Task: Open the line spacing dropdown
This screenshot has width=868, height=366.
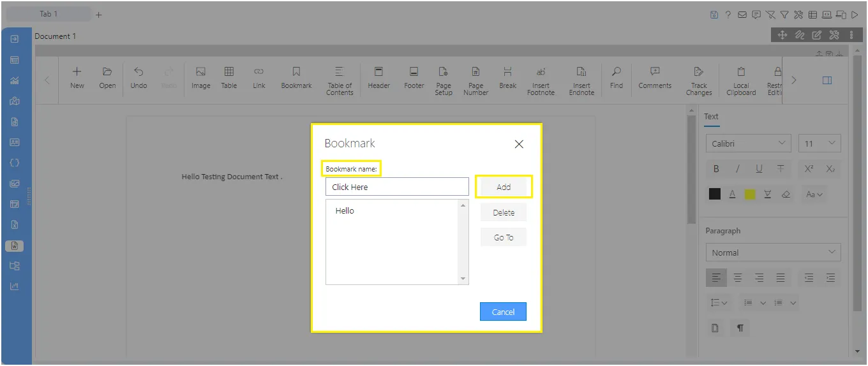Action: coord(719,303)
